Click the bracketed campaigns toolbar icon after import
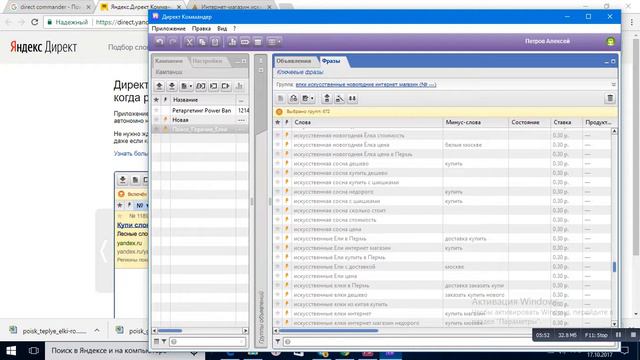640x360 pixels. [200, 86]
